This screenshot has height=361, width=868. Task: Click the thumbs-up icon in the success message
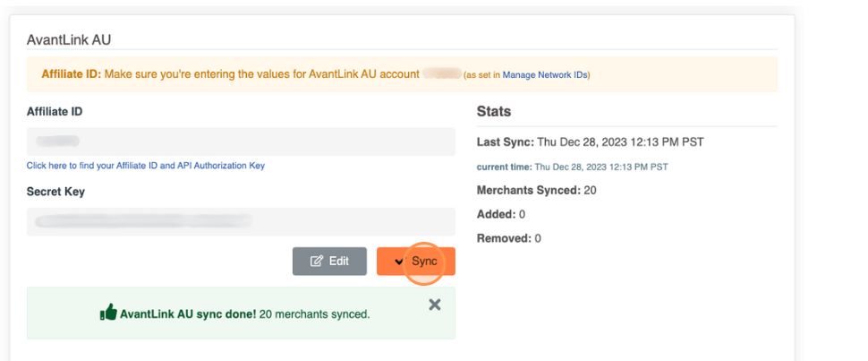pyautogui.click(x=108, y=313)
